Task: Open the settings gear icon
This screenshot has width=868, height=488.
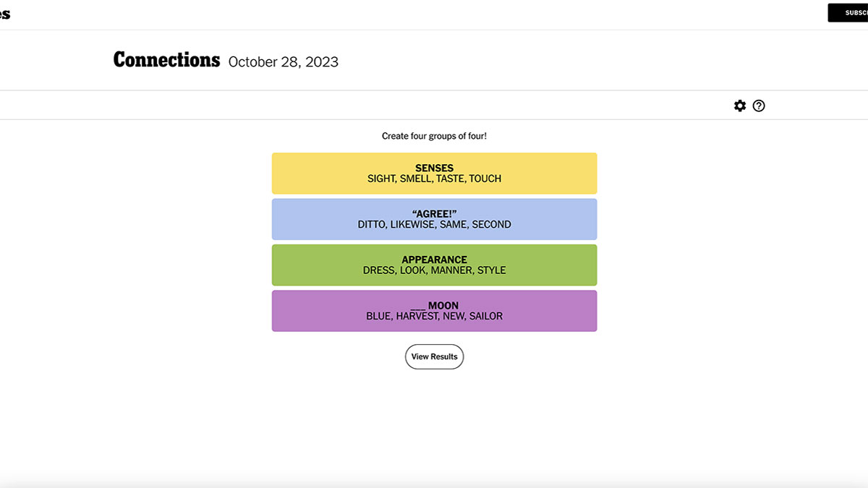Action: click(739, 106)
